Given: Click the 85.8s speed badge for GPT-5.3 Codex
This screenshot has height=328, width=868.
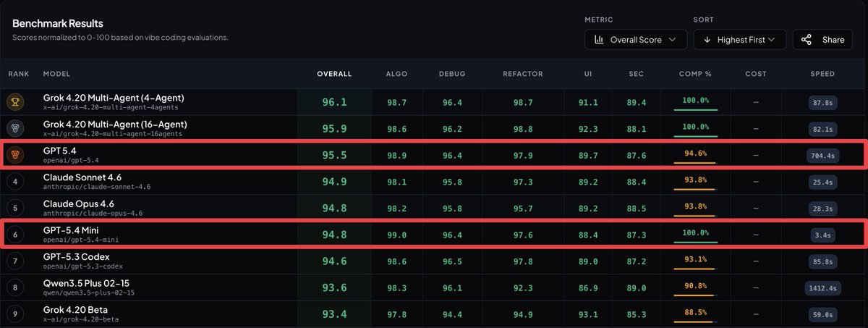Looking at the screenshot, I should [x=822, y=261].
